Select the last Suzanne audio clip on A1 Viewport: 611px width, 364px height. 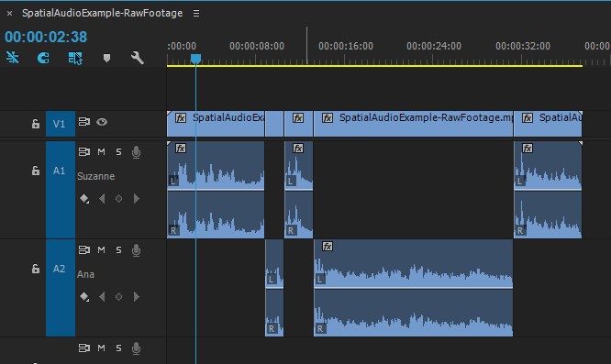click(548, 190)
